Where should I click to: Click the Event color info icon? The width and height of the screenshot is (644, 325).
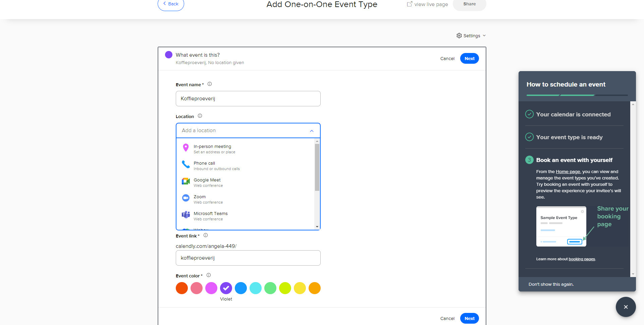(x=209, y=275)
